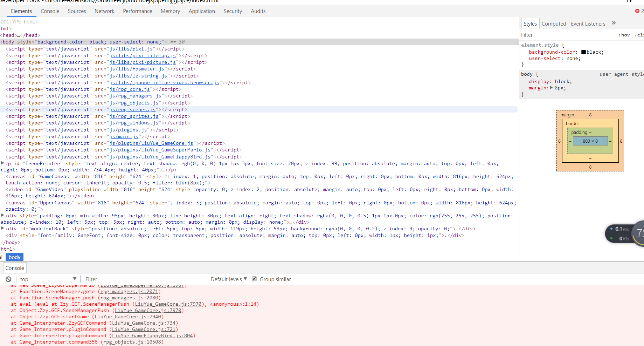Toggle Group similar checkbox
Viewport: 644px width, 346px height.
(x=254, y=279)
